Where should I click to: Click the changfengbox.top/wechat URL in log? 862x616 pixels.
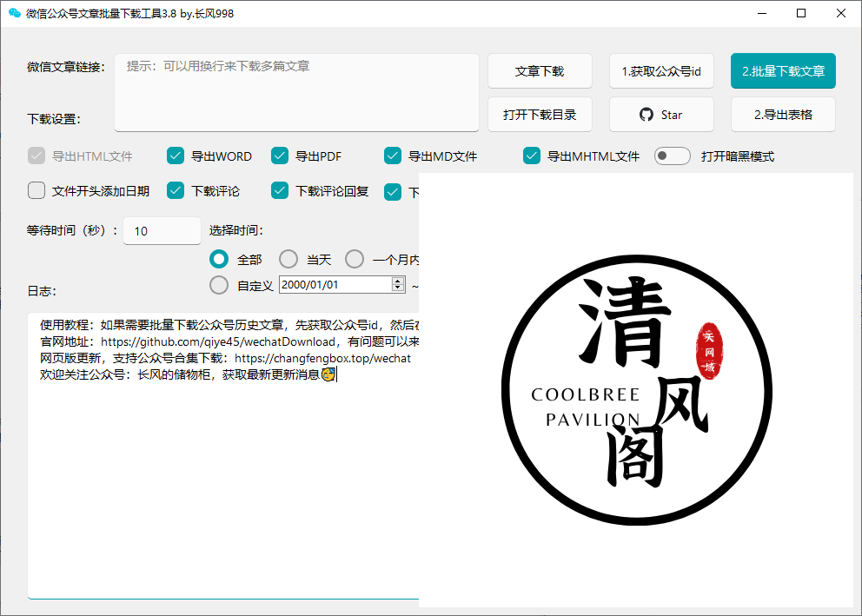[x=322, y=358]
